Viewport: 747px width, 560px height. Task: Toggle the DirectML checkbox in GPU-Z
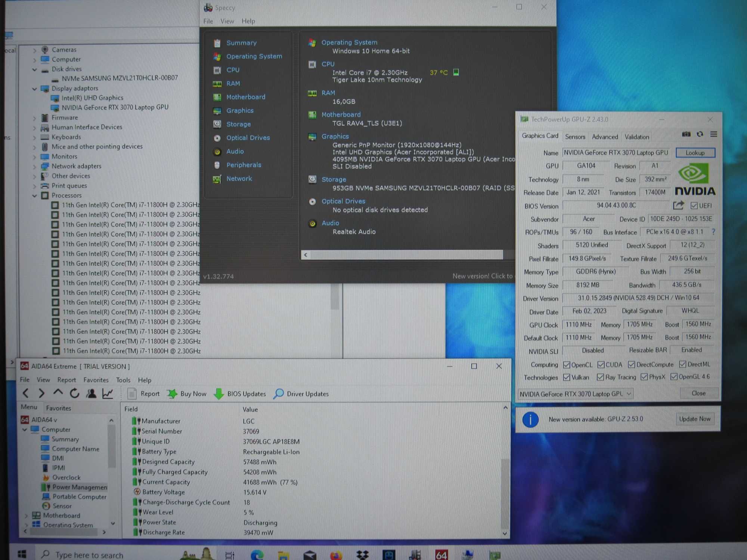683,364
